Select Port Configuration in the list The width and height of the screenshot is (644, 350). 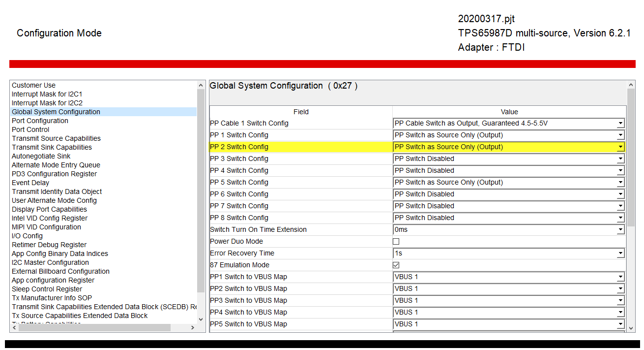coord(40,121)
